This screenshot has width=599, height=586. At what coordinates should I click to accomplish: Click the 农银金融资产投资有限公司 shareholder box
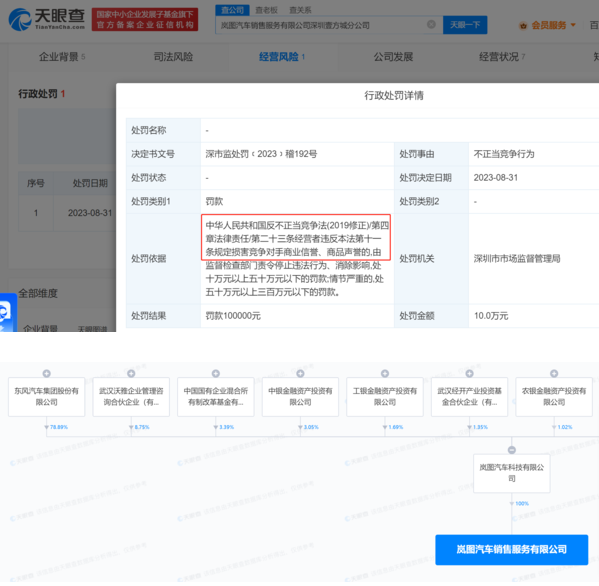(554, 397)
